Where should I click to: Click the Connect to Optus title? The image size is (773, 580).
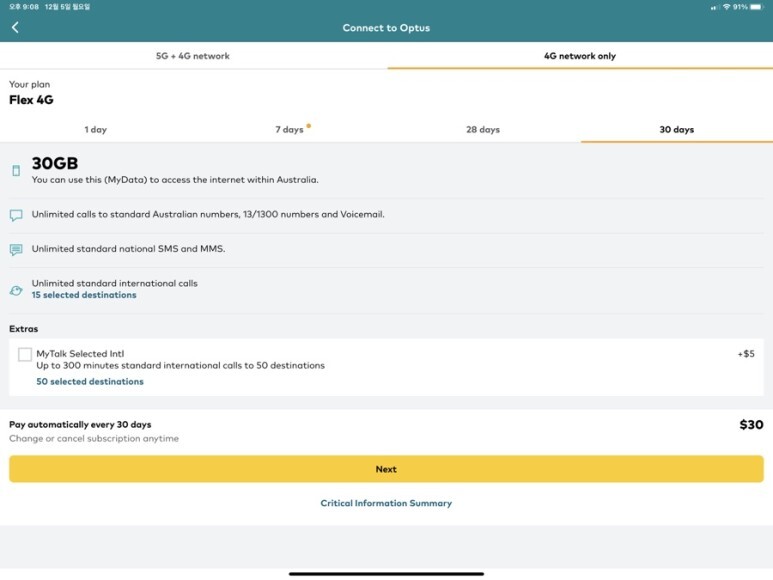(386, 28)
